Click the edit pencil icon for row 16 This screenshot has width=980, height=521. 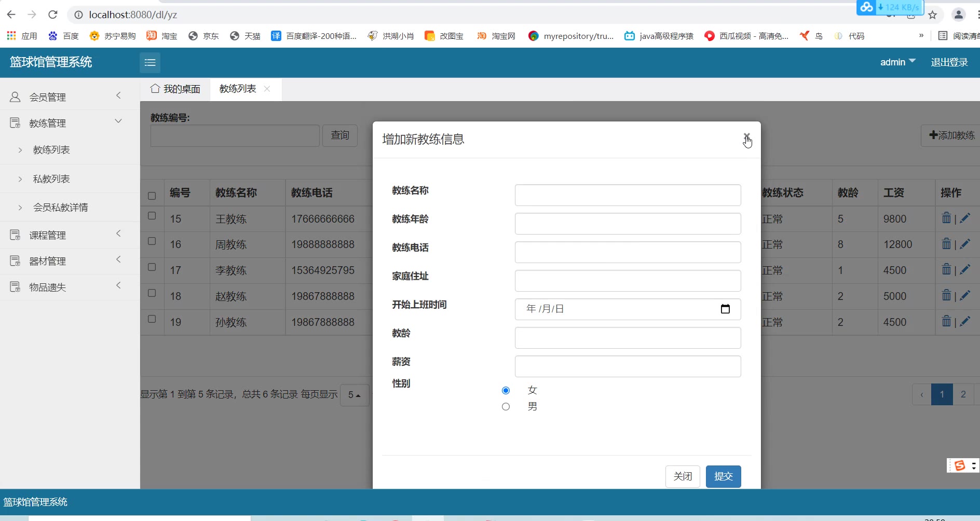pyautogui.click(x=965, y=244)
